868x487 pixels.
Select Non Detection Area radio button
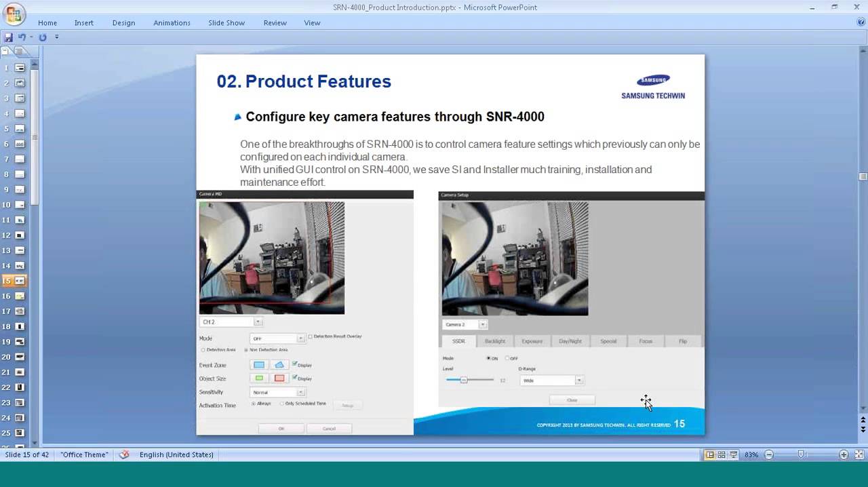(x=246, y=350)
